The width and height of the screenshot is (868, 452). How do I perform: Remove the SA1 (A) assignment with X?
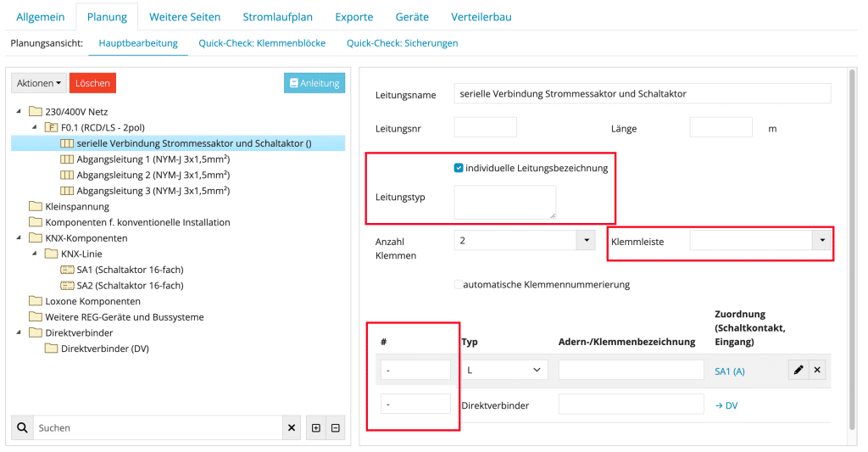pyautogui.click(x=817, y=370)
